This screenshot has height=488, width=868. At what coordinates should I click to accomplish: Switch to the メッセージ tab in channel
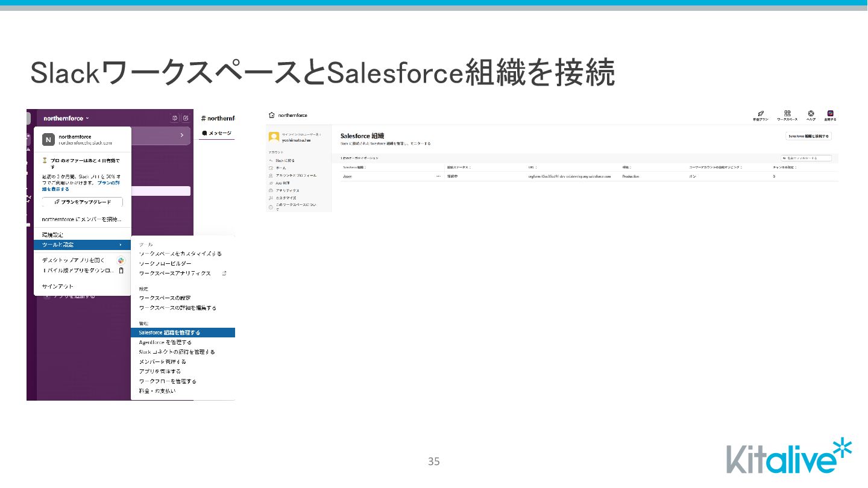(216, 133)
